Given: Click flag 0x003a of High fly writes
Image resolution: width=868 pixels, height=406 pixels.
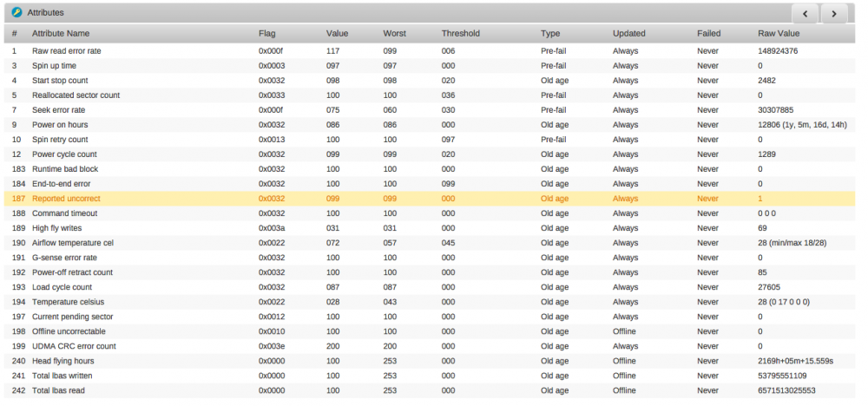Looking at the screenshot, I should 272,228.
